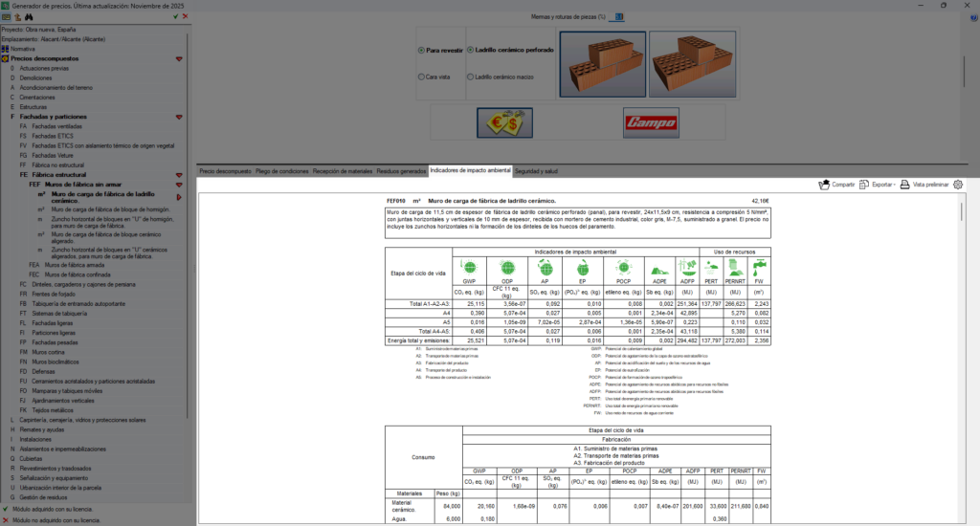This screenshot has width=980, height=526.
Task: Open search with the binoculars icon
Action: pyautogui.click(x=29, y=17)
